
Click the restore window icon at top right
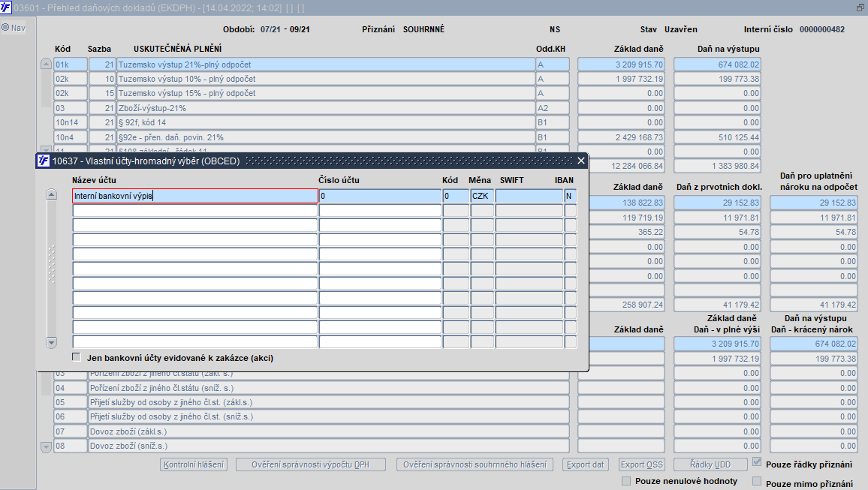pyautogui.click(x=860, y=8)
